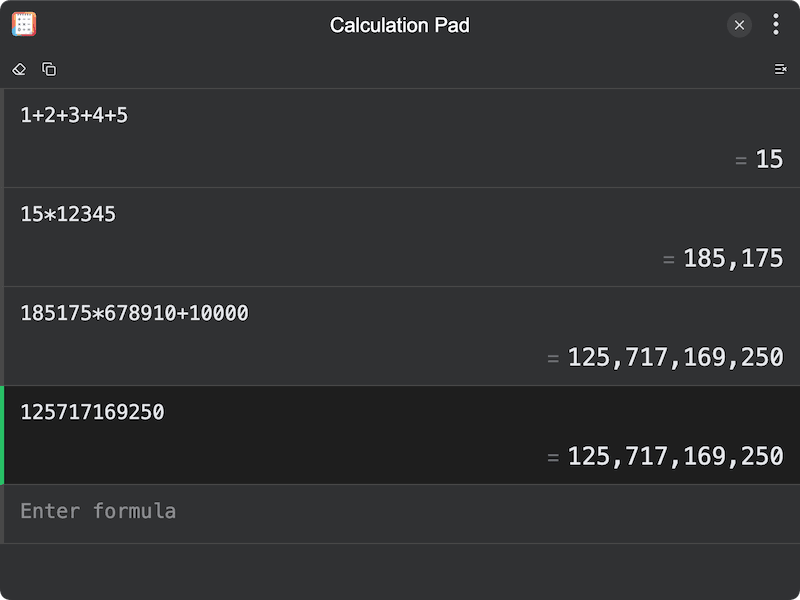This screenshot has height=600, width=800.
Task: Click the last row's equals sign
Action: (x=551, y=456)
